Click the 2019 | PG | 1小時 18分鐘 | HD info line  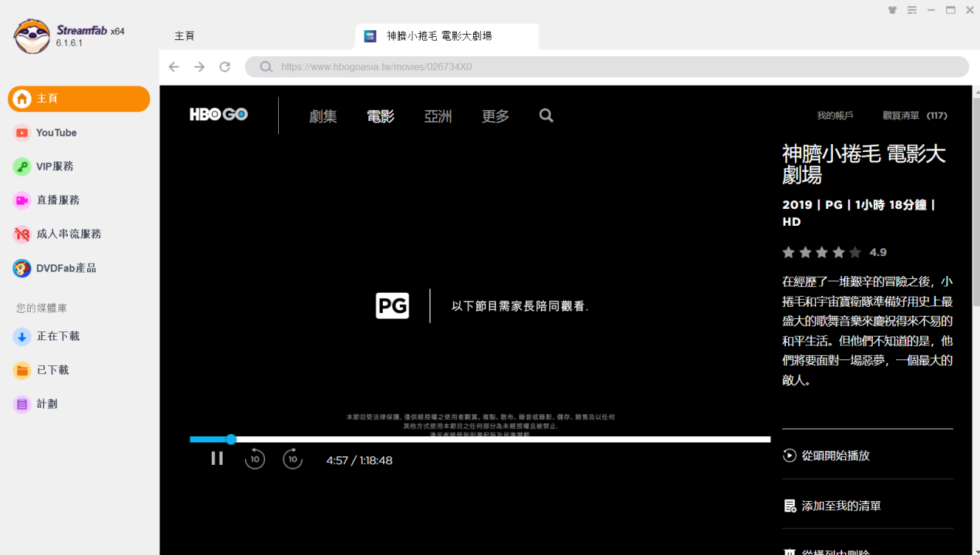pos(859,213)
